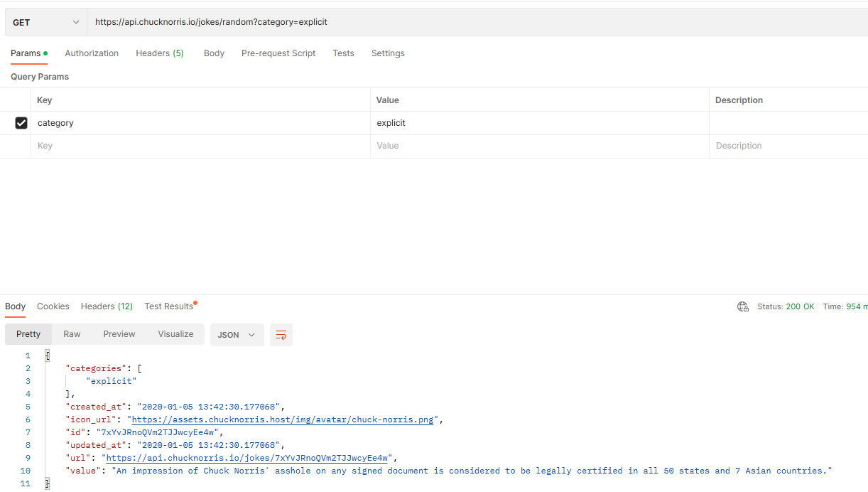Click the 'category' key cell
The image size is (868, 492).
tap(200, 123)
